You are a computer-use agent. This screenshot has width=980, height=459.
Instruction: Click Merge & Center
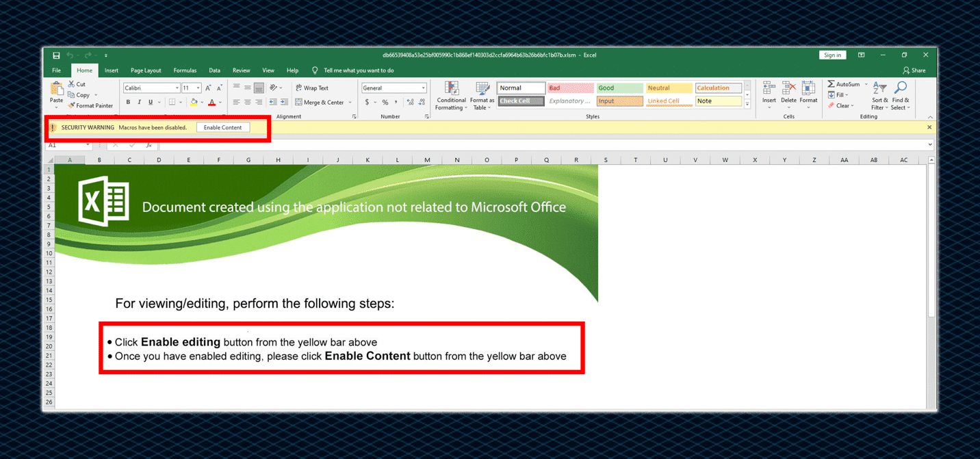click(x=320, y=103)
